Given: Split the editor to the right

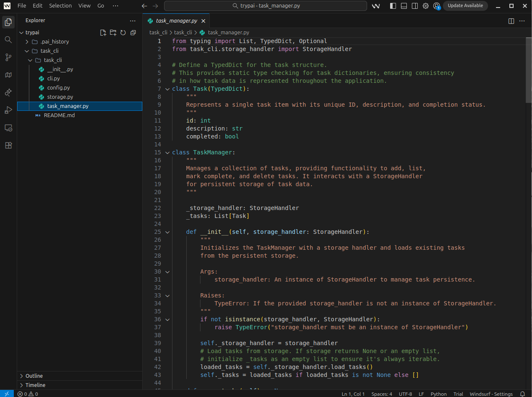Looking at the screenshot, I should 511,21.
